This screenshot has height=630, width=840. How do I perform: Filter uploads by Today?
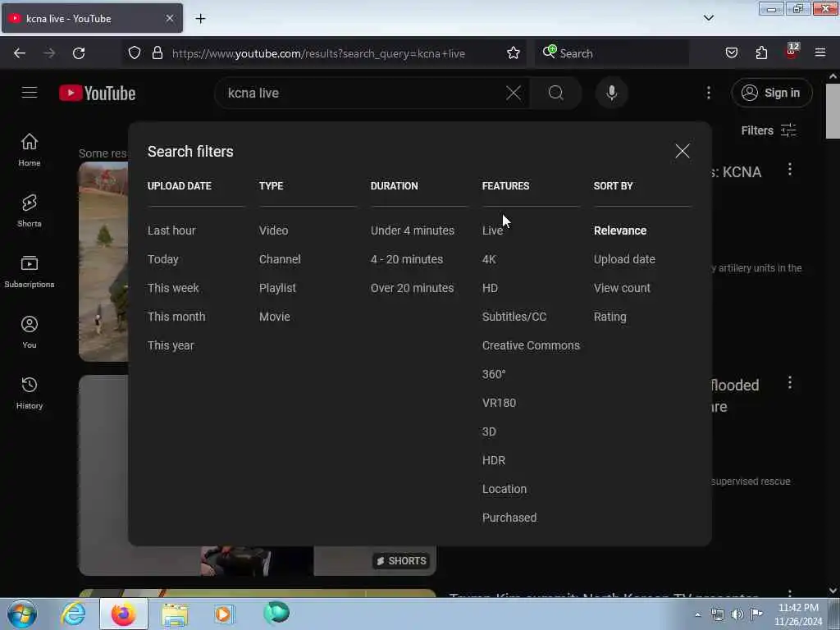click(163, 259)
